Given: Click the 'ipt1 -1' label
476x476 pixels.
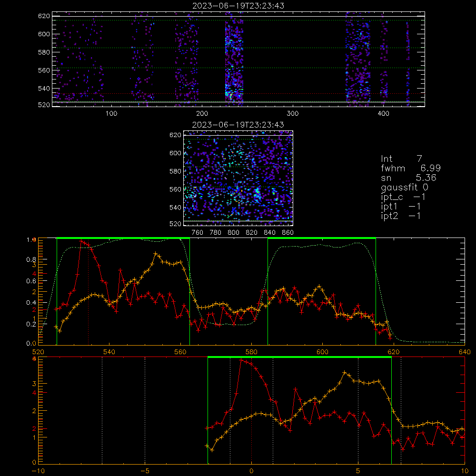Looking at the screenshot, I should pos(401,207).
